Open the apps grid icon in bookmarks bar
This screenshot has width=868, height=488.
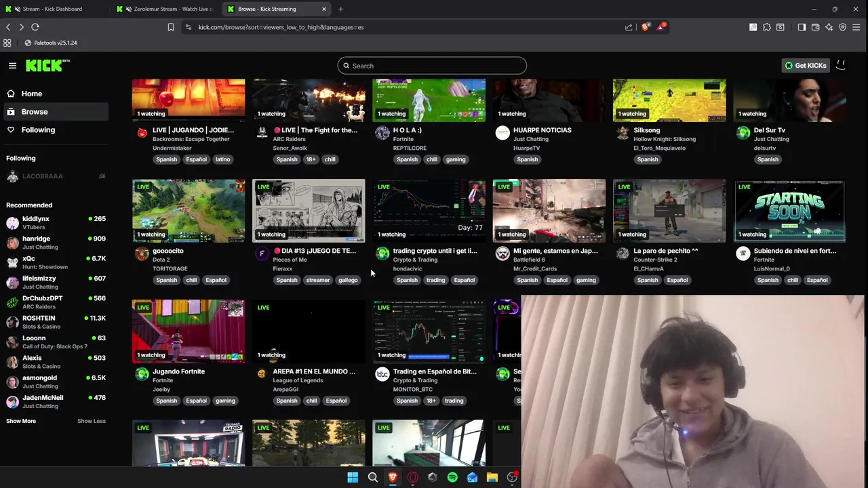[7, 43]
